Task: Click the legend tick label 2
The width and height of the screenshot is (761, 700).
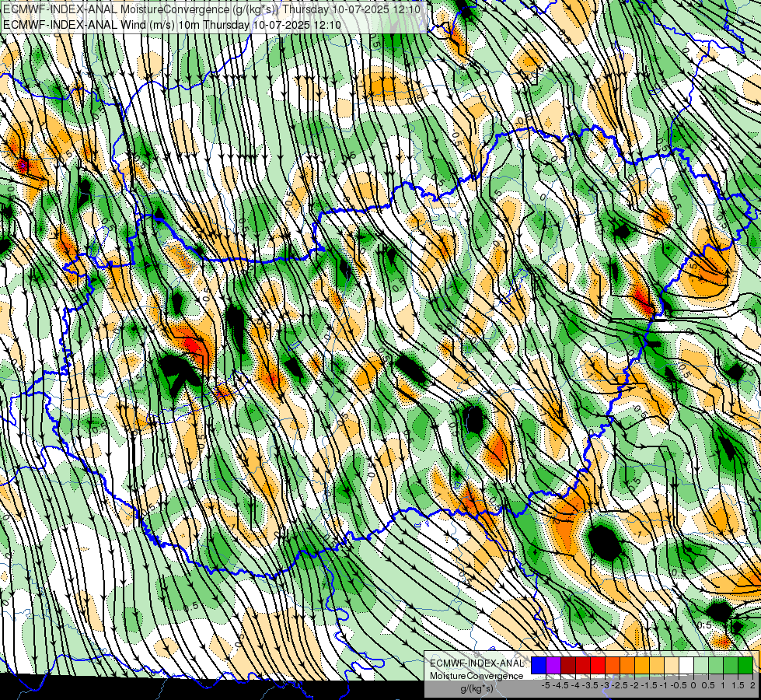Action: click(x=752, y=685)
